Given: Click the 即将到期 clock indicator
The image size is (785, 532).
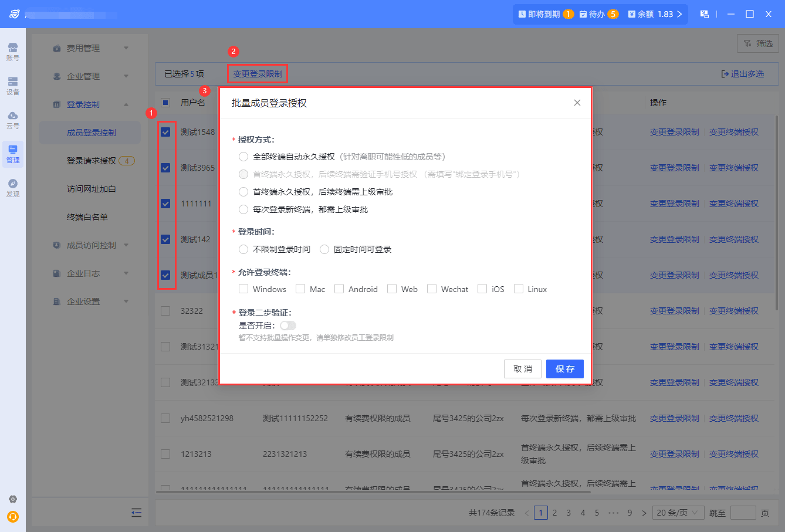Looking at the screenshot, I should (546, 14).
